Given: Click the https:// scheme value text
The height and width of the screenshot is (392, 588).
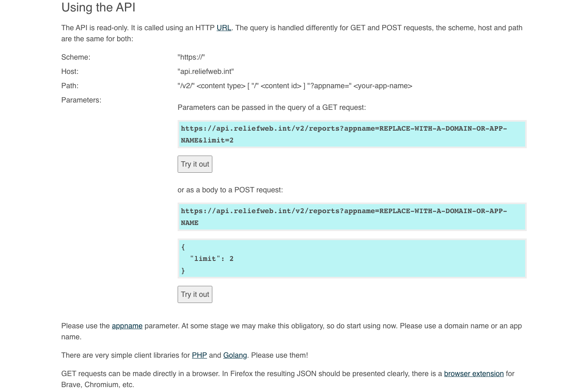Looking at the screenshot, I should pos(191,57).
